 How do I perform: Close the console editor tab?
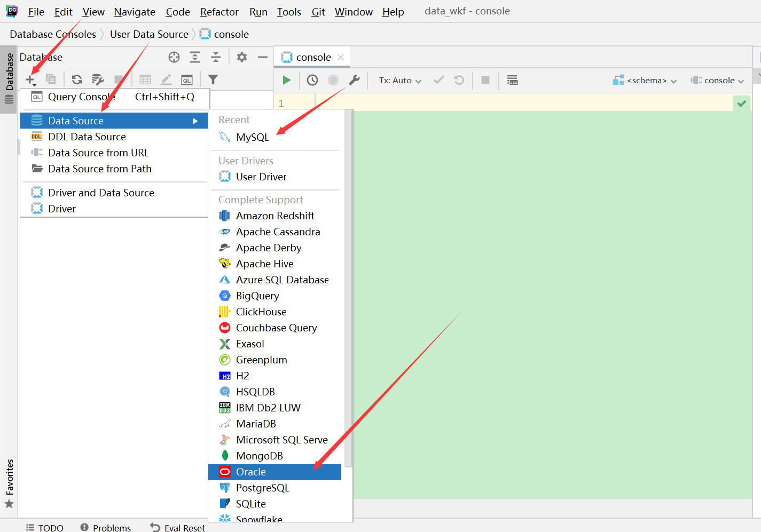click(x=341, y=57)
